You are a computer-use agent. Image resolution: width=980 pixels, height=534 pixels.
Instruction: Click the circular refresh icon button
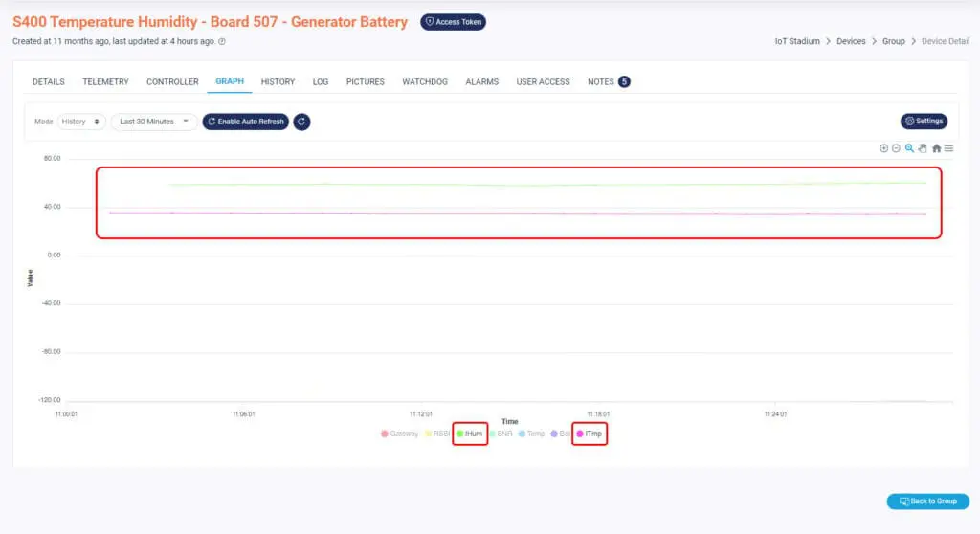tap(301, 122)
